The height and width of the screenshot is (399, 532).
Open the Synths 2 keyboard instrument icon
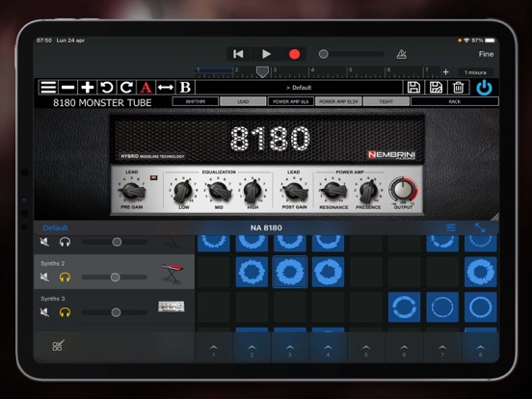(x=171, y=273)
